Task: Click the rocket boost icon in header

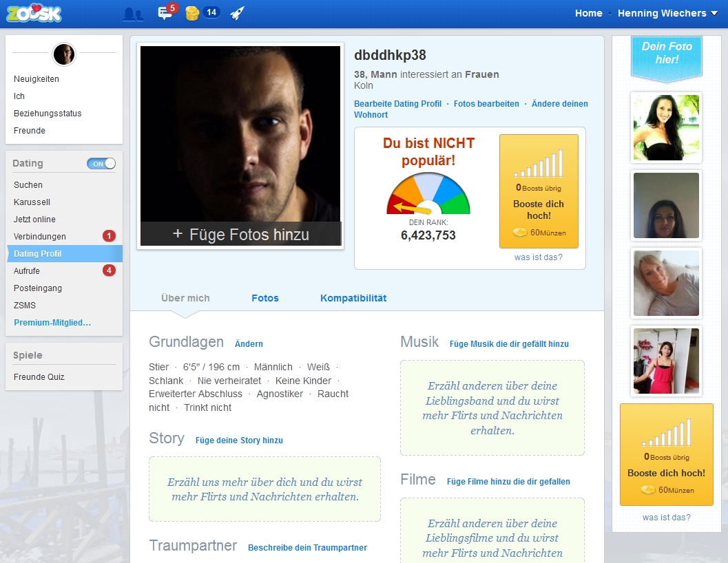Action: [237, 13]
